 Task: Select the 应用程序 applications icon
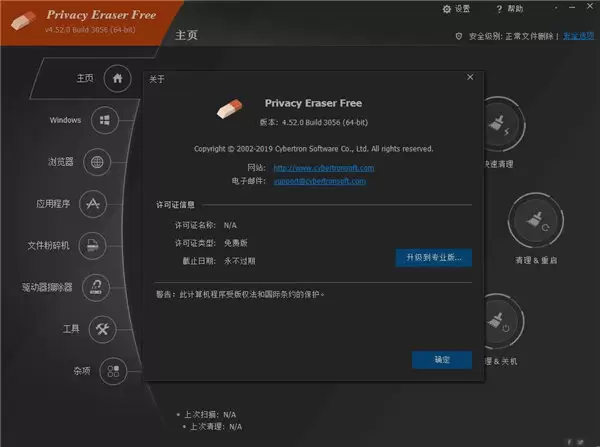[93, 204]
